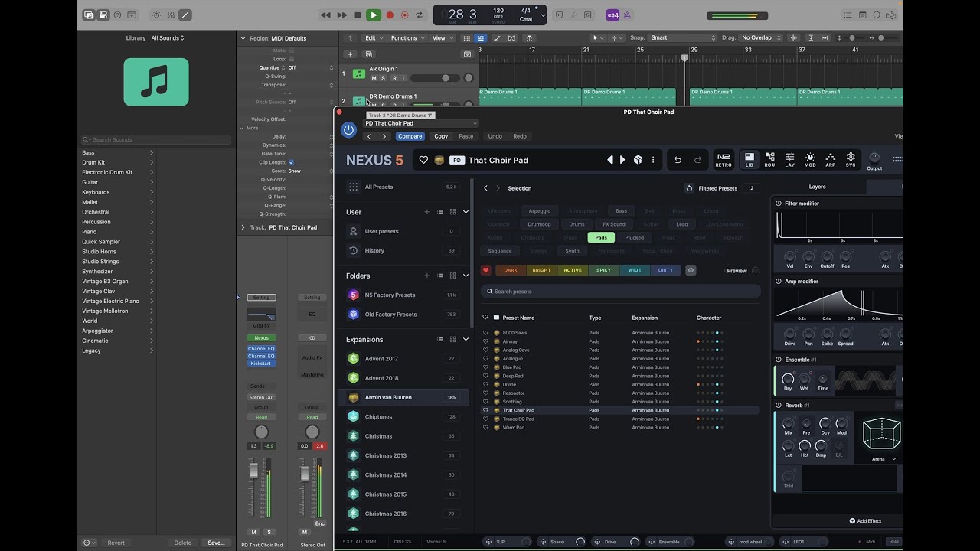Click the Add Effect button
The width and height of the screenshot is (980, 551).
pos(865,521)
